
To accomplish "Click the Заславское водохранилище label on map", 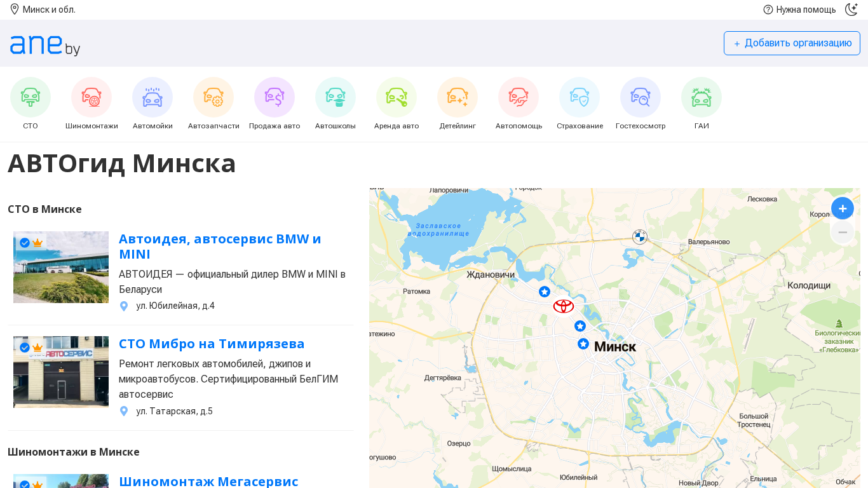I will [x=438, y=229].
